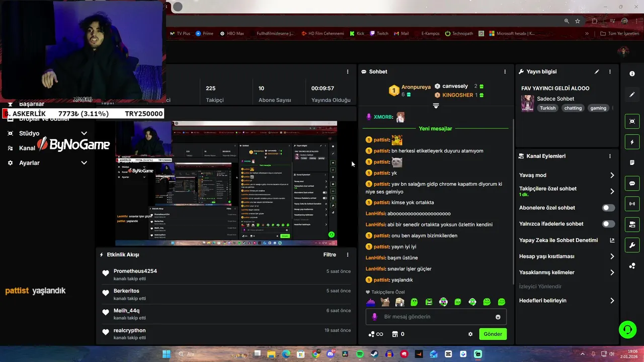The height and width of the screenshot is (362, 644).
Task: Collapse the chat leaderboard arrow
Action: tap(436, 106)
